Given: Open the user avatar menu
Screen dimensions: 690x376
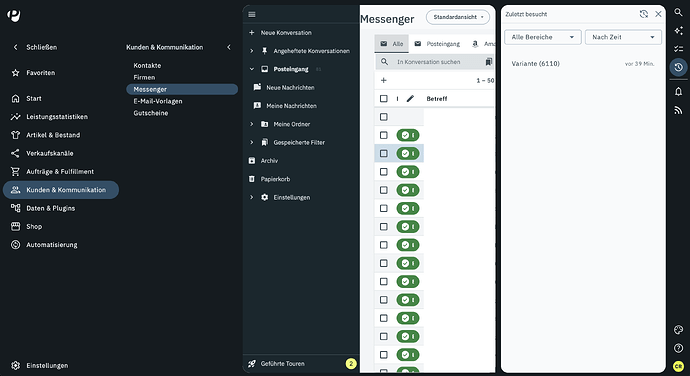Looking at the screenshot, I should tap(678, 366).
